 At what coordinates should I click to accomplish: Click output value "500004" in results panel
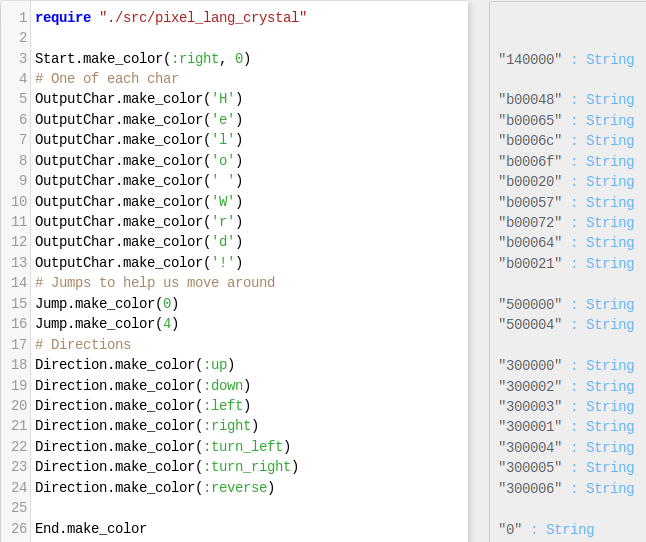pos(530,325)
